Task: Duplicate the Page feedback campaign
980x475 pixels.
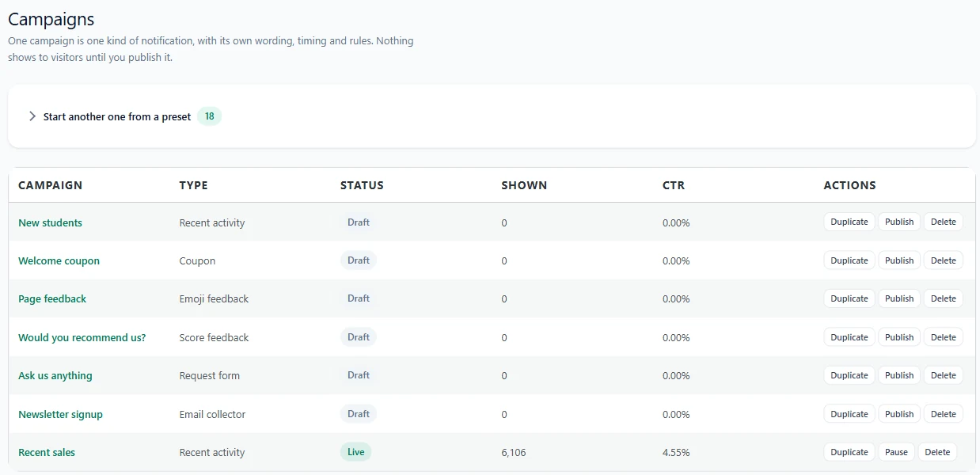Action: tap(849, 298)
